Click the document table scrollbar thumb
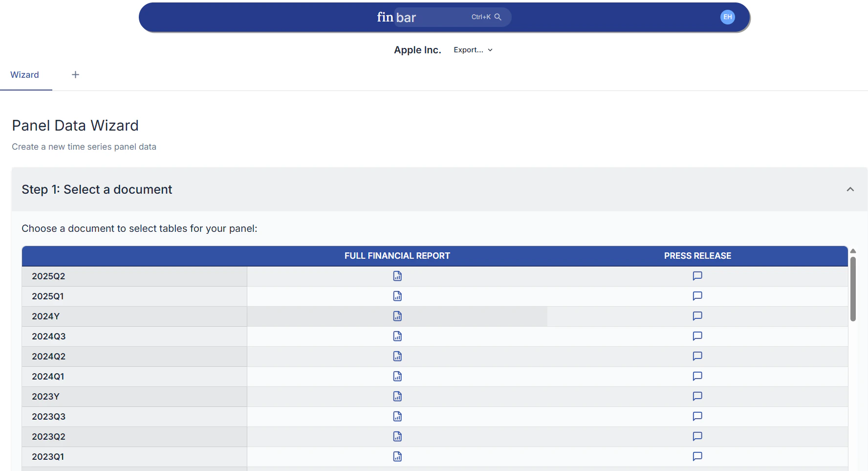 [853, 289]
